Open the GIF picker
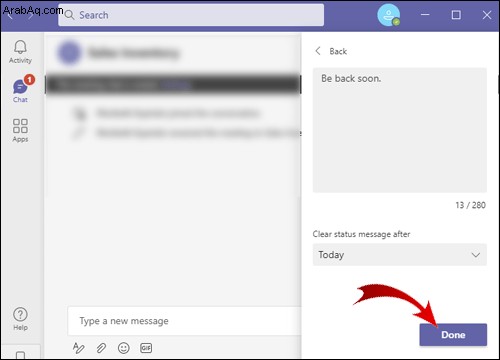Viewport: 500px width, 360px height. pos(146,348)
